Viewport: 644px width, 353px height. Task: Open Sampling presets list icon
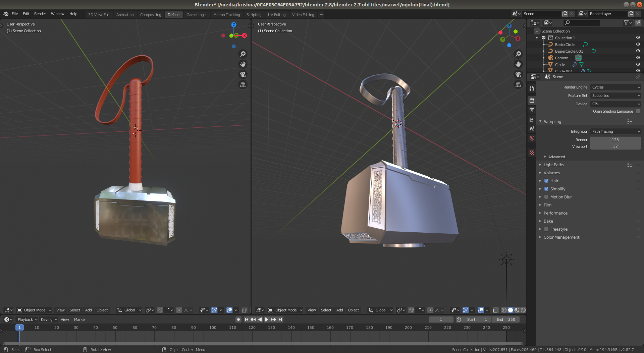point(630,122)
